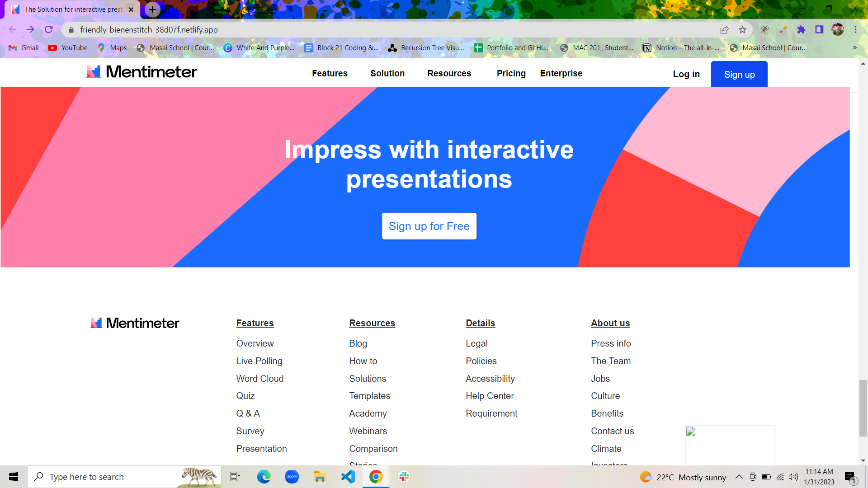Open the Recursion Tree Visualizer bookmark
Image resolution: width=868 pixels, height=488 pixels.
click(x=426, y=48)
